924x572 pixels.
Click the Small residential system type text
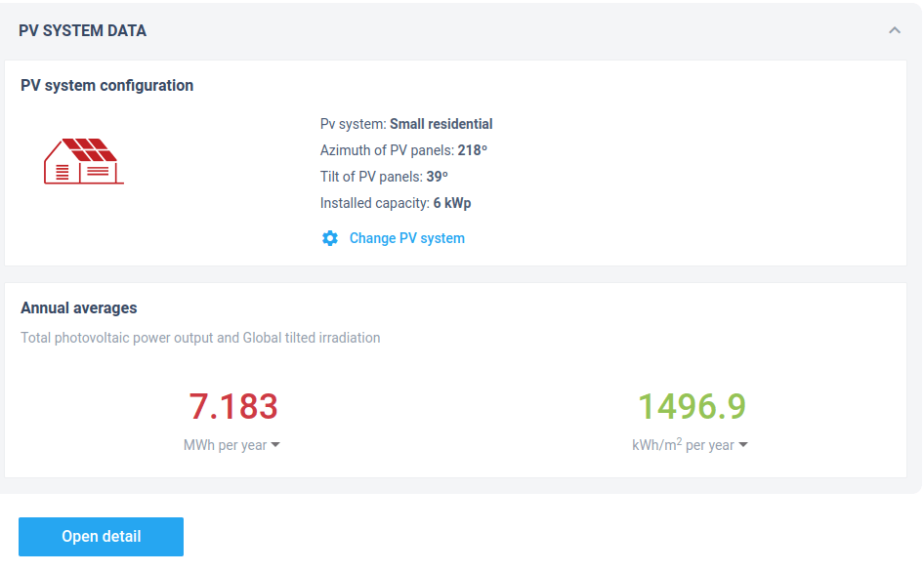tap(441, 124)
